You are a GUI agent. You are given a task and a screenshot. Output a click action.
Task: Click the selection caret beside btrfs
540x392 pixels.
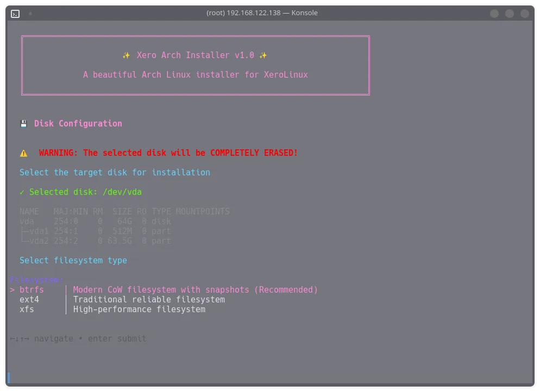click(x=12, y=289)
